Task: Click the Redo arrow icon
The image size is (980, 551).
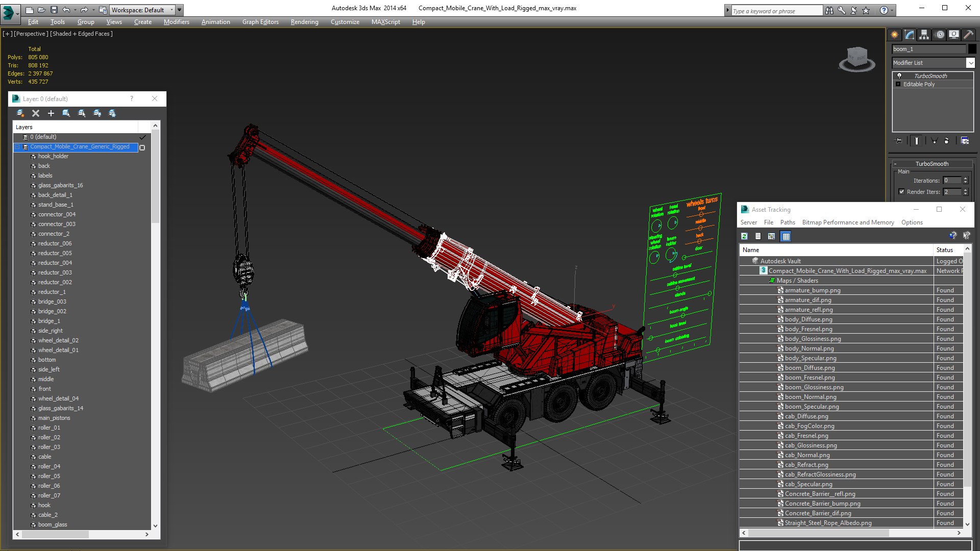Action: 84,10
